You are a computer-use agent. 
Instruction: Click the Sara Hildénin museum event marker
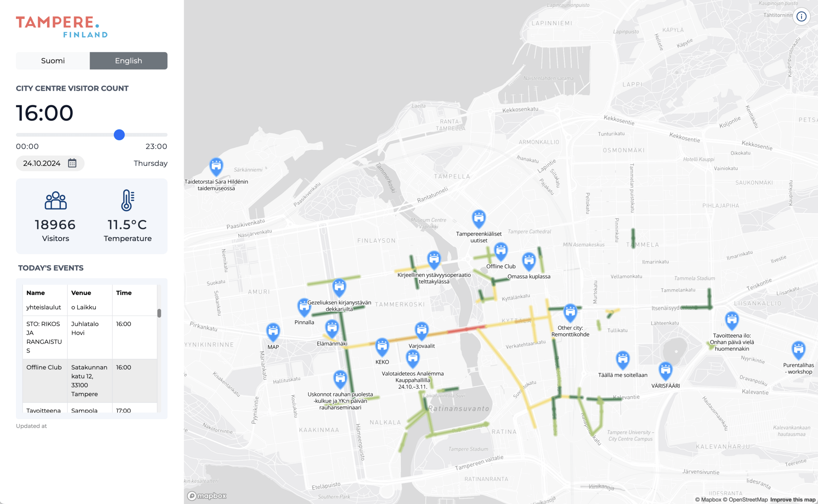tap(216, 167)
